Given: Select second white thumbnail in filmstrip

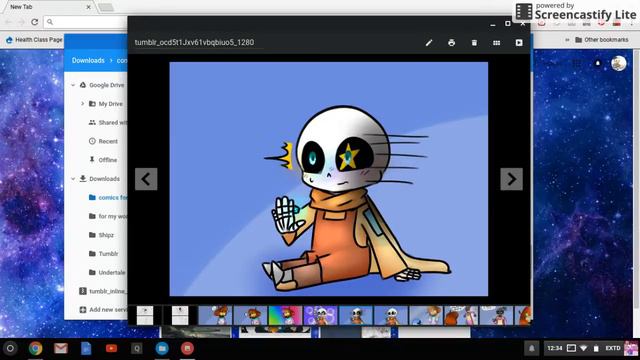Looking at the screenshot, I should 180,316.
